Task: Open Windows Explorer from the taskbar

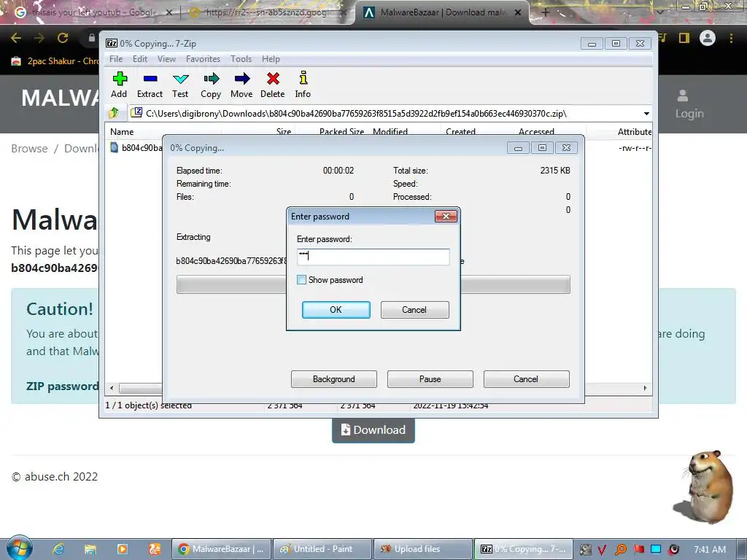Action: coord(90,549)
